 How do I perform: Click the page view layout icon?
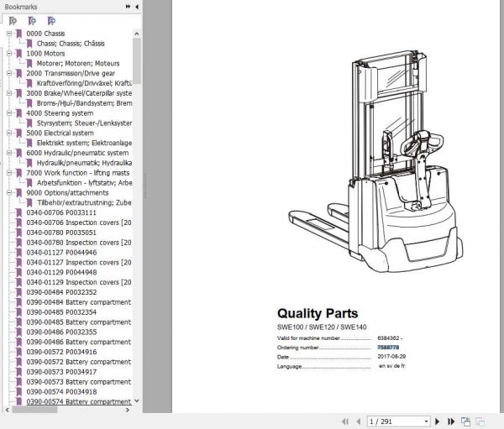[x=465, y=421]
